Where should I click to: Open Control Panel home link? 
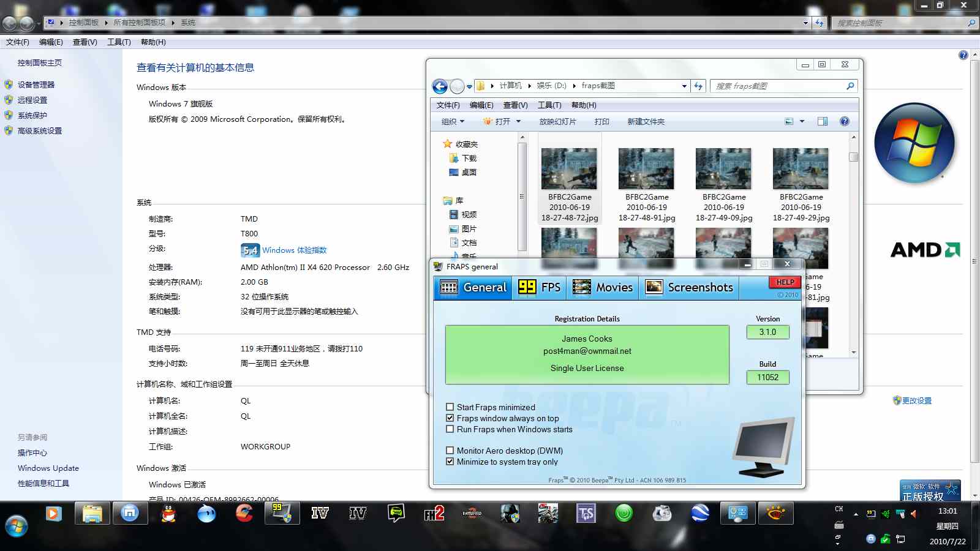point(39,62)
